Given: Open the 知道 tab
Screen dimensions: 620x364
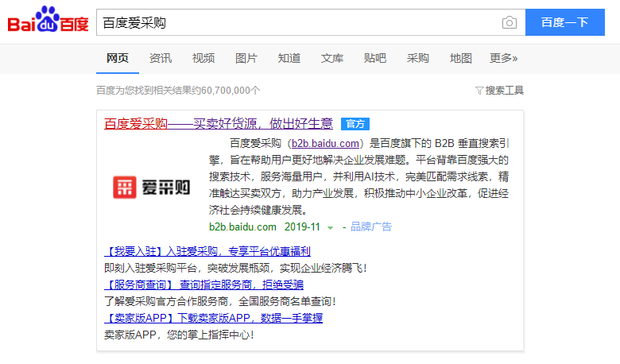Looking at the screenshot, I should coord(289,58).
